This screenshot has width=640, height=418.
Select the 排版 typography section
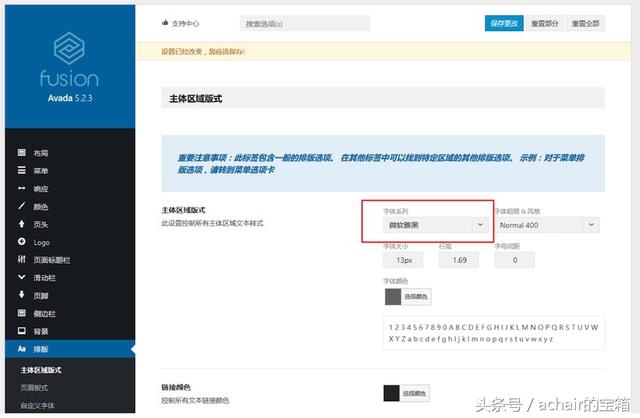(x=70, y=349)
